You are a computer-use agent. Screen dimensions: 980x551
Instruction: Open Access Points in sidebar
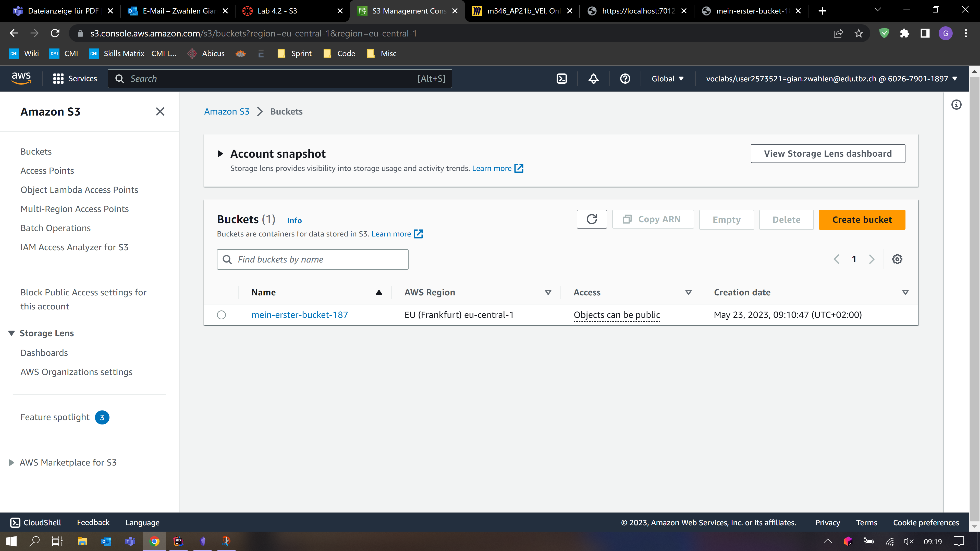coord(47,171)
